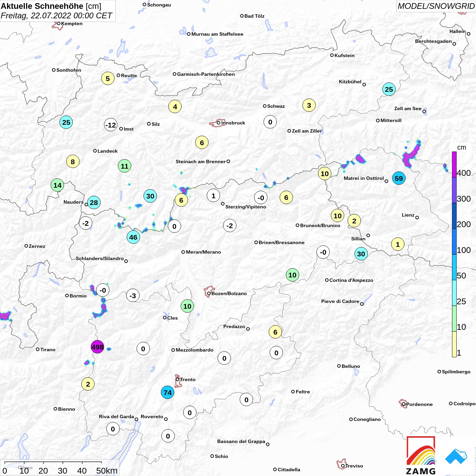Click the Garmisch-Partenkirchen label
The width and height of the screenshot is (476, 476).
[206, 74]
